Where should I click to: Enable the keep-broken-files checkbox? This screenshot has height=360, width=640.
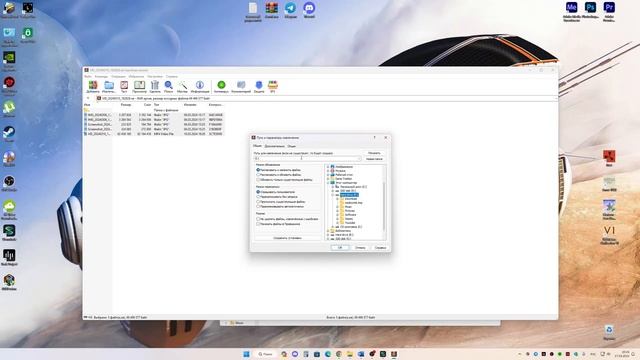(258, 219)
